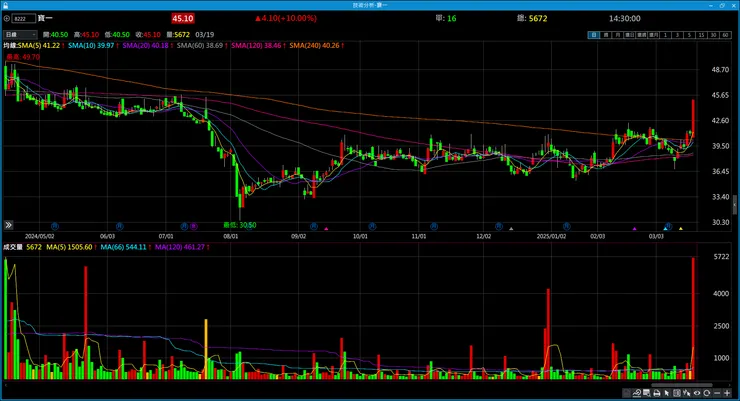
Task: Select the 5-minute timeframe button
Action: pyautogui.click(x=689, y=35)
